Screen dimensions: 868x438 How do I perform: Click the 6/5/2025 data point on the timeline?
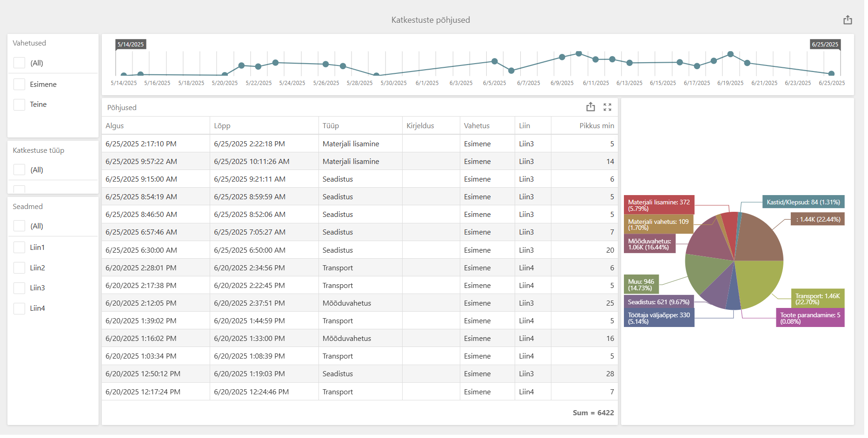pyautogui.click(x=495, y=61)
